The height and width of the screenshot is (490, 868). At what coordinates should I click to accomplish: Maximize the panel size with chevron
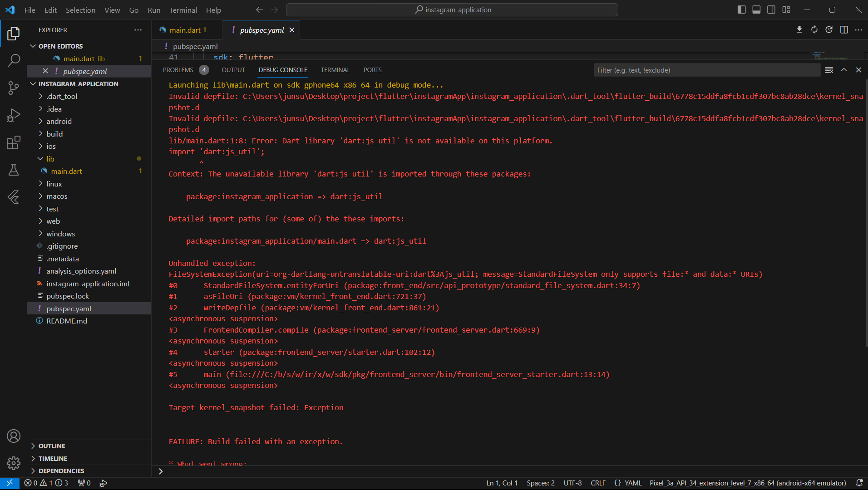point(844,70)
